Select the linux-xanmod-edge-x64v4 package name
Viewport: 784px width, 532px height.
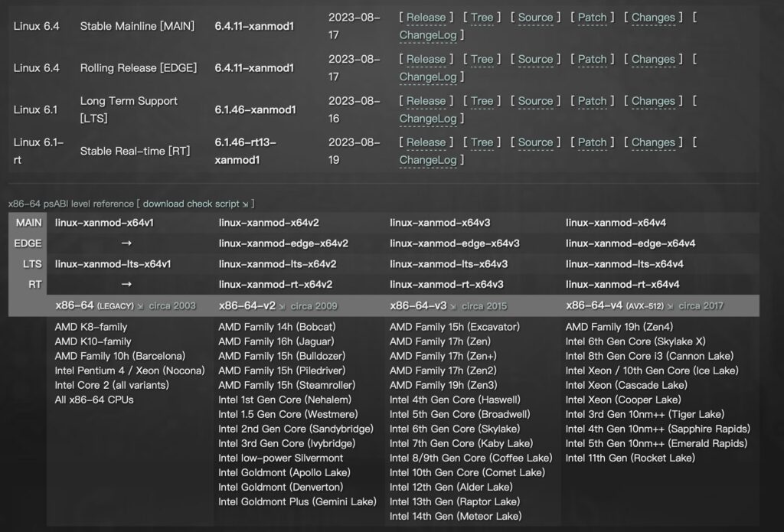pos(630,243)
